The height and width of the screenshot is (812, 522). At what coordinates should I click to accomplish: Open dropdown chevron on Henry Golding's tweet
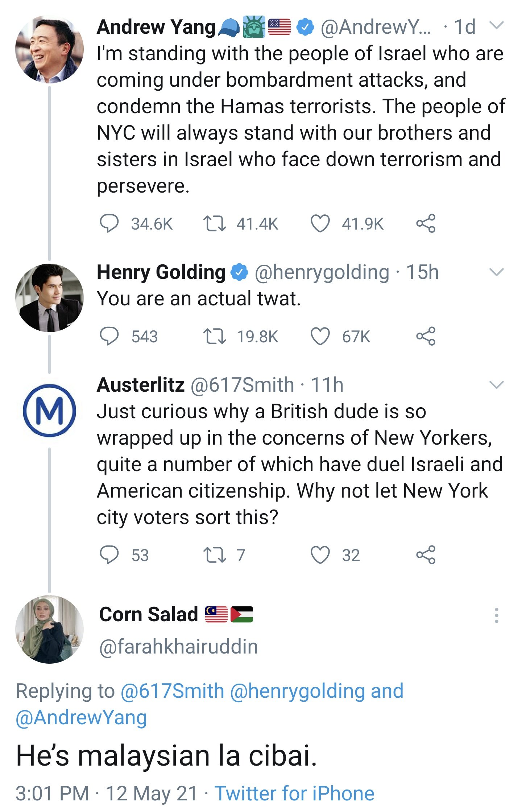coord(496,272)
